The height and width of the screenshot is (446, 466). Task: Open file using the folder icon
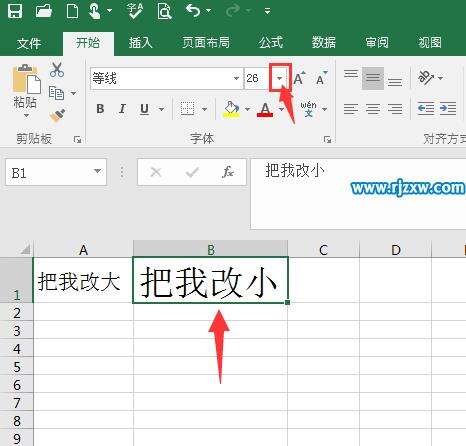pos(44,11)
